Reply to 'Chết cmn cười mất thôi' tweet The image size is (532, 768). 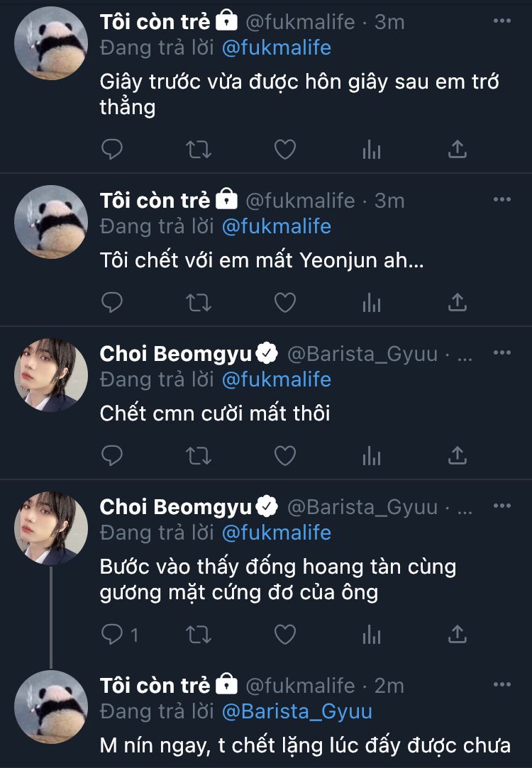112,456
